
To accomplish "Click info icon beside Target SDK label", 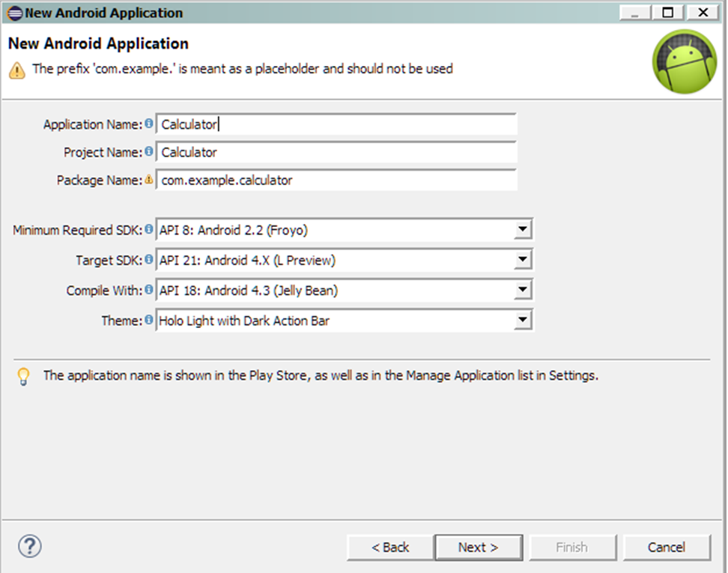I will tap(148, 259).
